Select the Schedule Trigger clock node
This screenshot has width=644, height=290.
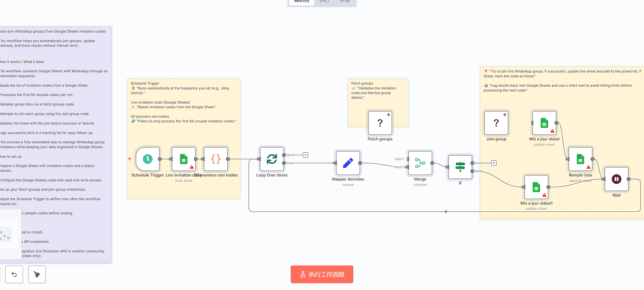(148, 159)
